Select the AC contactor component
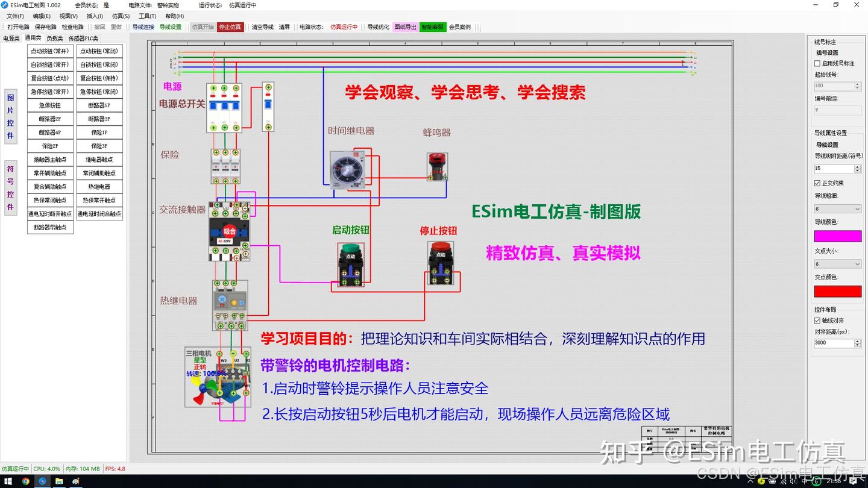 229,231
